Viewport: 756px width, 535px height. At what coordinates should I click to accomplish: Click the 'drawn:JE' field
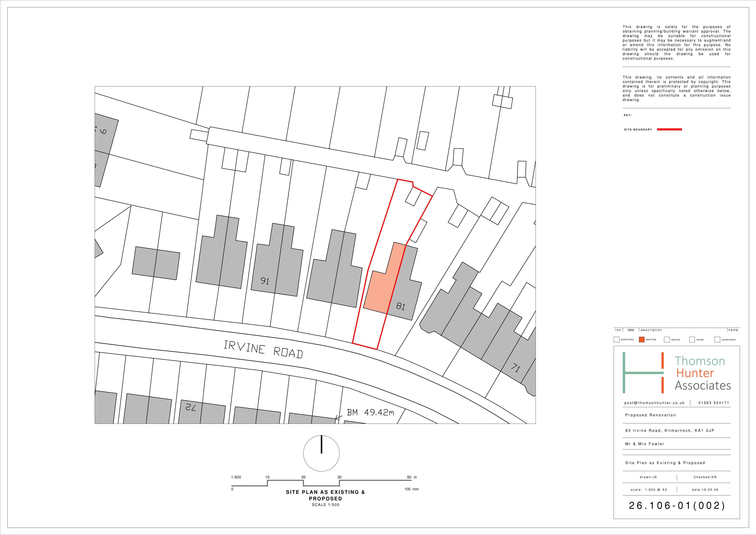pos(648,477)
